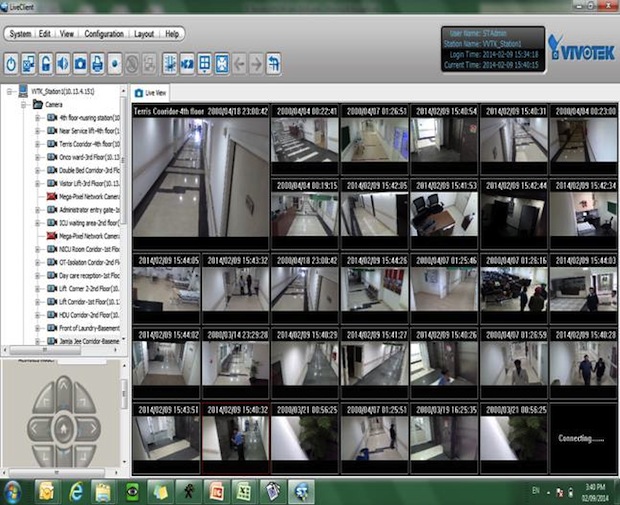Click the Windows Start button
This screenshot has height=505, width=620.
point(14,491)
